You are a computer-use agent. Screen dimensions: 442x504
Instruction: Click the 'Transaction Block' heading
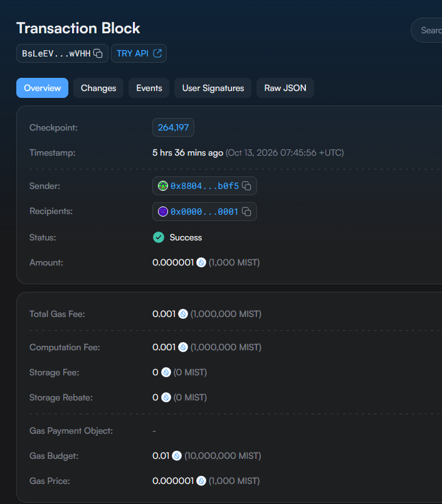pos(78,28)
